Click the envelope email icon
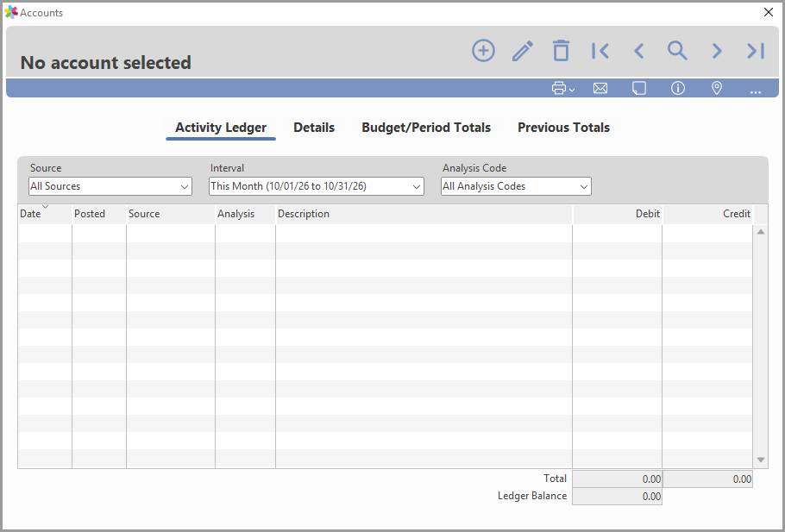Screen dimensions: 785x532 pos(600,89)
